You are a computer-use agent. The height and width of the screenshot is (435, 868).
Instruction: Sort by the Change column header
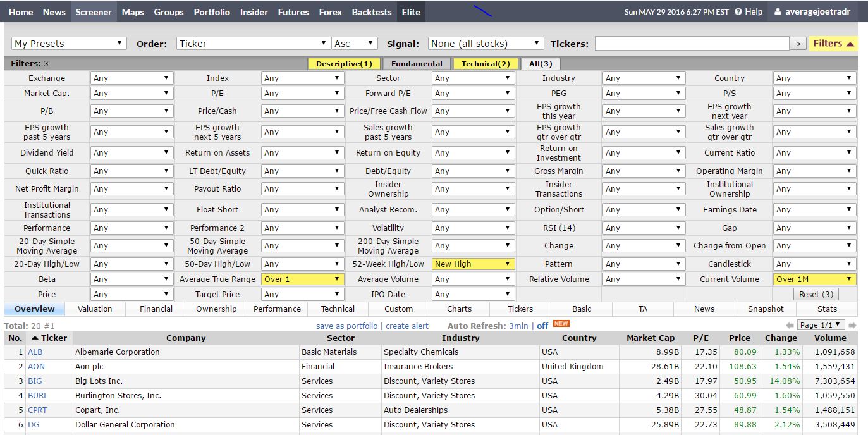pyautogui.click(x=781, y=338)
